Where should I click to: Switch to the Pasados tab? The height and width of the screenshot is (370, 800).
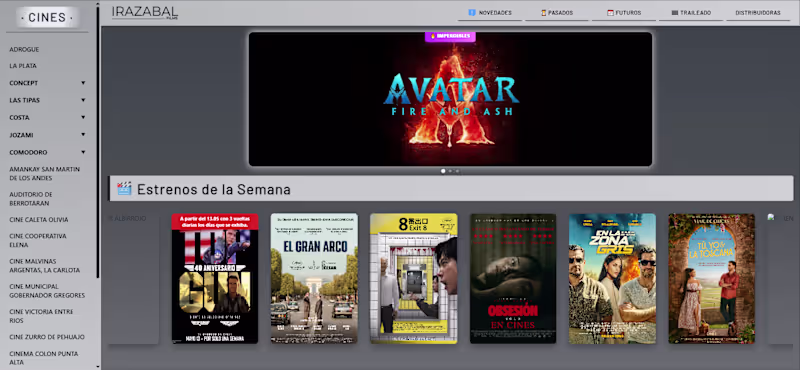557,13
